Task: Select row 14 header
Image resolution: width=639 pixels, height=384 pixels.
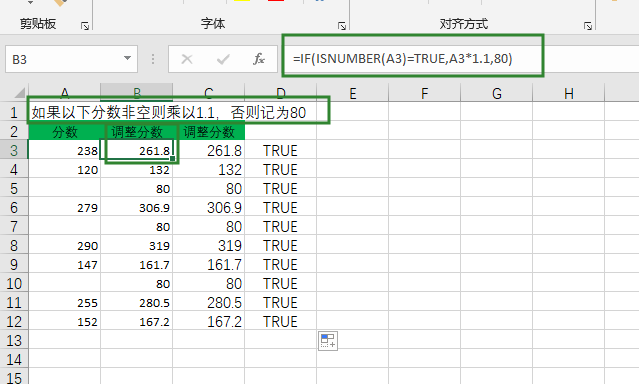Action: tap(14, 360)
